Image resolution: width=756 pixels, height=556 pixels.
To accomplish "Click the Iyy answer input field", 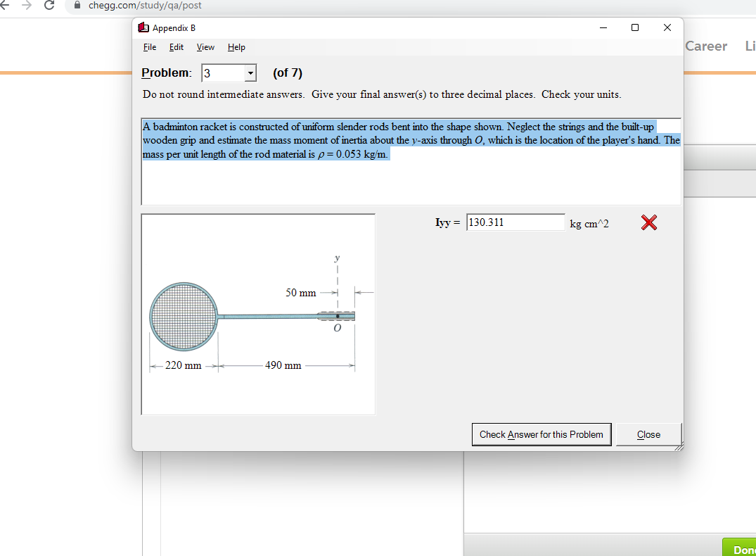I will click(x=515, y=222).
